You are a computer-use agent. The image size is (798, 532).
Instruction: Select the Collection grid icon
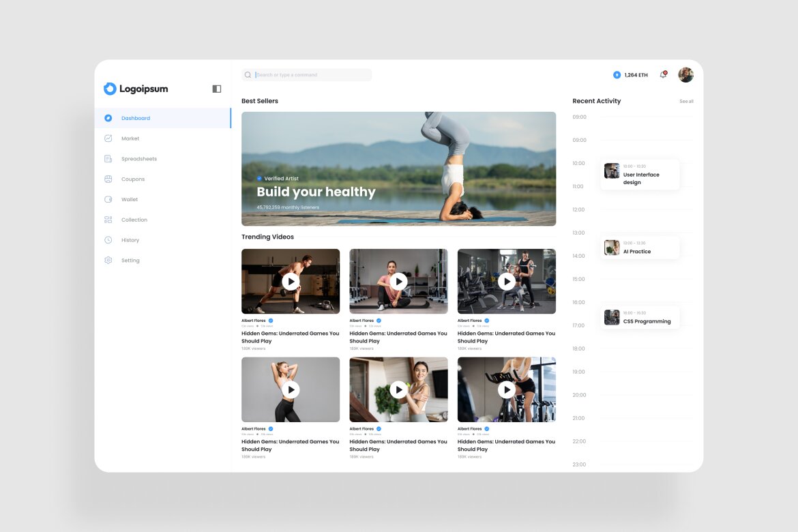click(109, 220)
